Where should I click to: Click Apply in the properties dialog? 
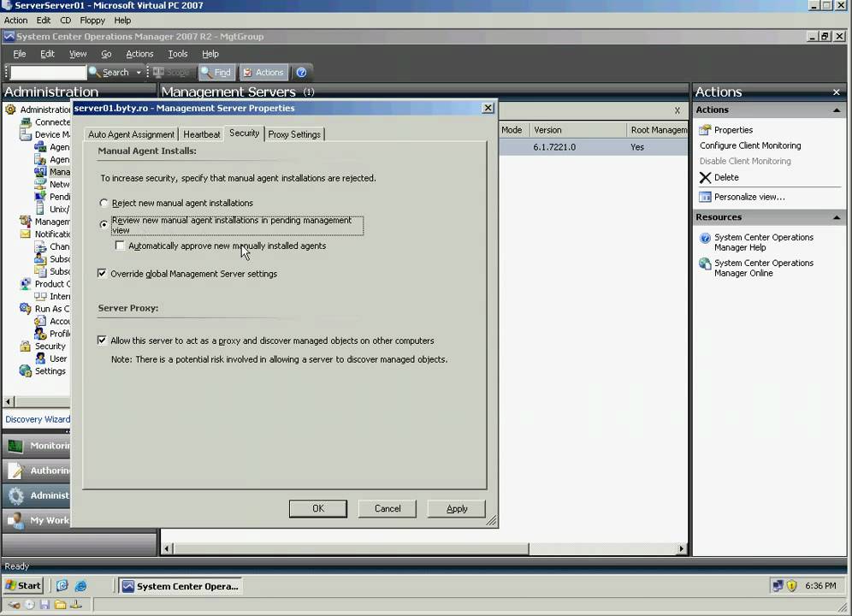click(x=457, y=508)
